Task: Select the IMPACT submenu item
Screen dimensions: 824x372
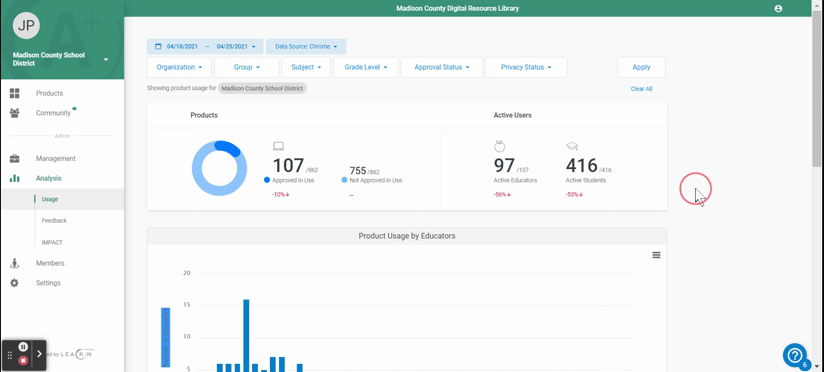Action: pos(52,242)
